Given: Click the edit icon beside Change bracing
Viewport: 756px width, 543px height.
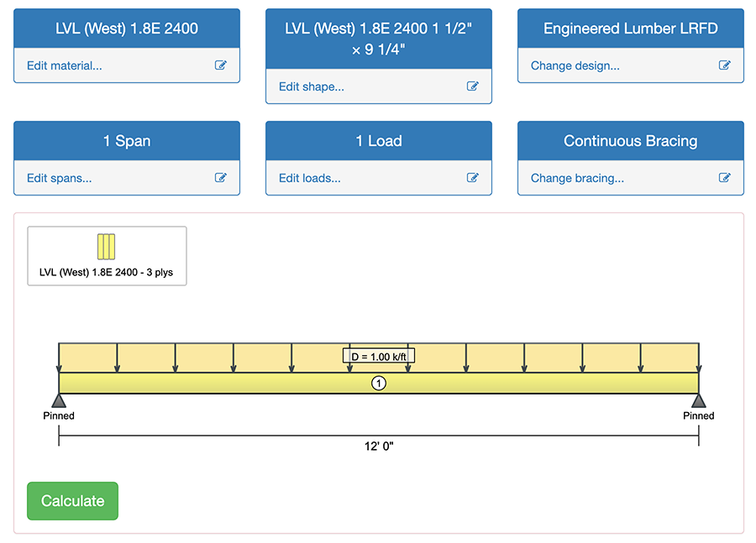Looking at the screenshot, I should (x=725, y=178).
